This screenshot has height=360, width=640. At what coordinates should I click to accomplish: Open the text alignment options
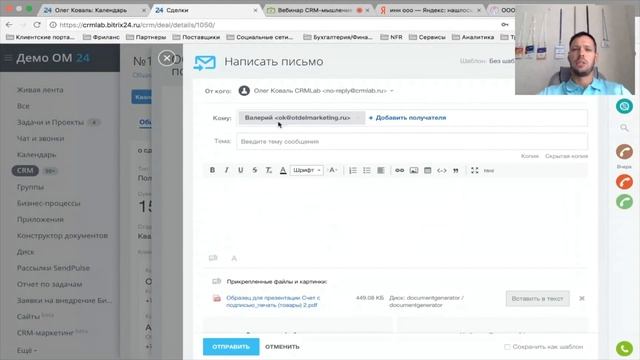tap(380, 170)
